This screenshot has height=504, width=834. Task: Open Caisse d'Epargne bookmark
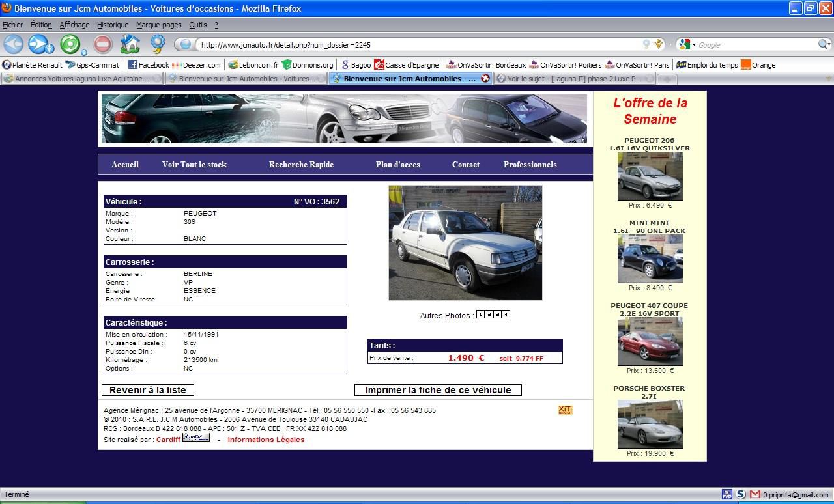point(407,64)
